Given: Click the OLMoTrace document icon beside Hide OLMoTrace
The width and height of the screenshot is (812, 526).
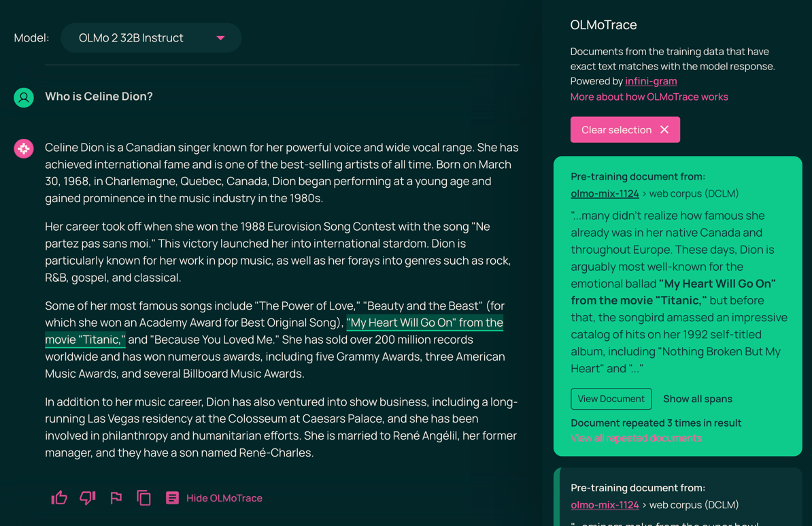Looking at the screenshot, I should [x=172, y=498].
